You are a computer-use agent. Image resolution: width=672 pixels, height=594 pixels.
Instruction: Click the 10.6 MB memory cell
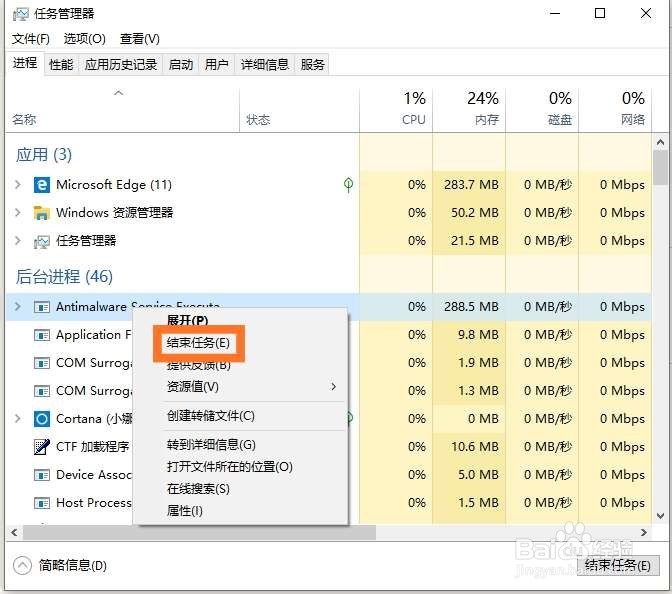(469, 447)
